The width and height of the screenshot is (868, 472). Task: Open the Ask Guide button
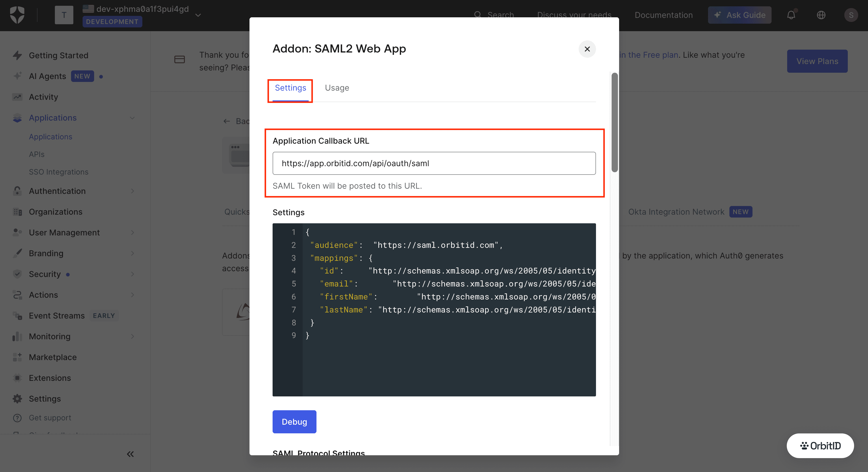739,15
